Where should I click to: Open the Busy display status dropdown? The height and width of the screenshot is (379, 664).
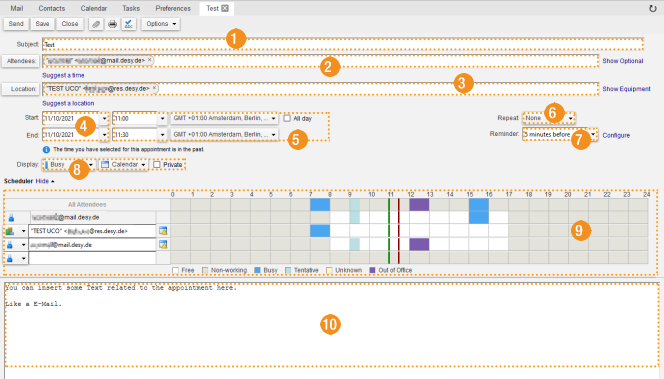click(69, 164)
